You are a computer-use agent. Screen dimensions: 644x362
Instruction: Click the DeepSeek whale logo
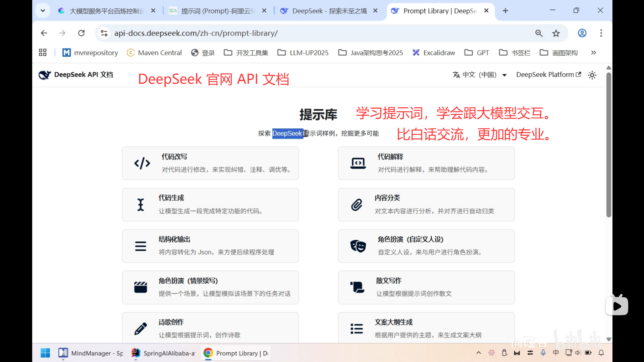tap(45, 75)
